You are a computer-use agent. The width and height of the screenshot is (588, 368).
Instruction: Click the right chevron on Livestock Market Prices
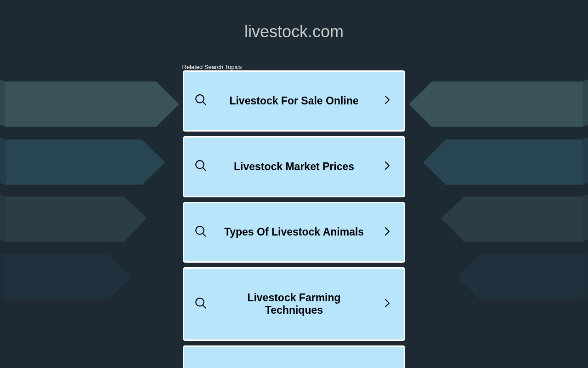387,166
